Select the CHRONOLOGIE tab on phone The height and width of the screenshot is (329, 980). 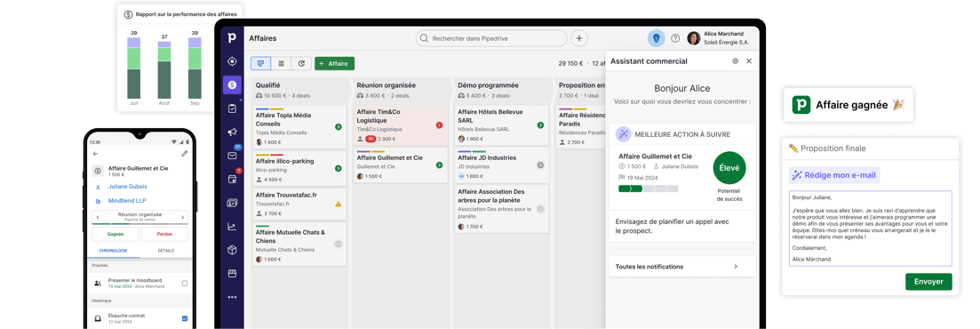coord(113,251)
